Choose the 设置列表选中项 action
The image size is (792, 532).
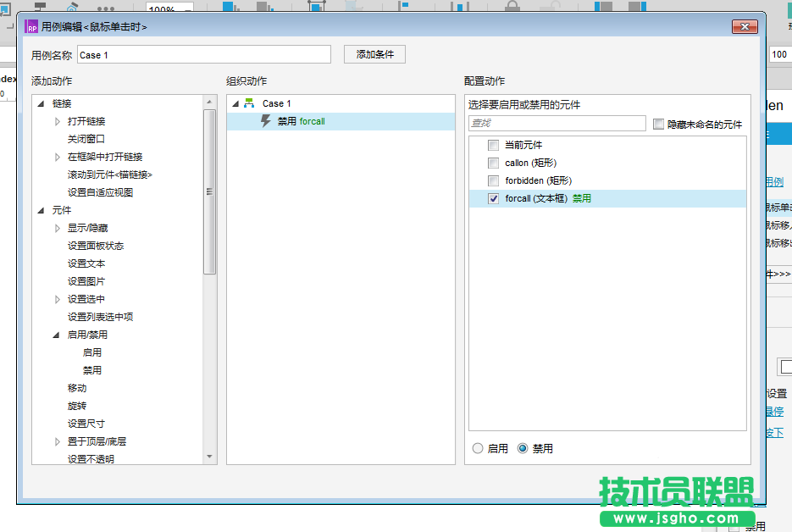coord(100,317)
